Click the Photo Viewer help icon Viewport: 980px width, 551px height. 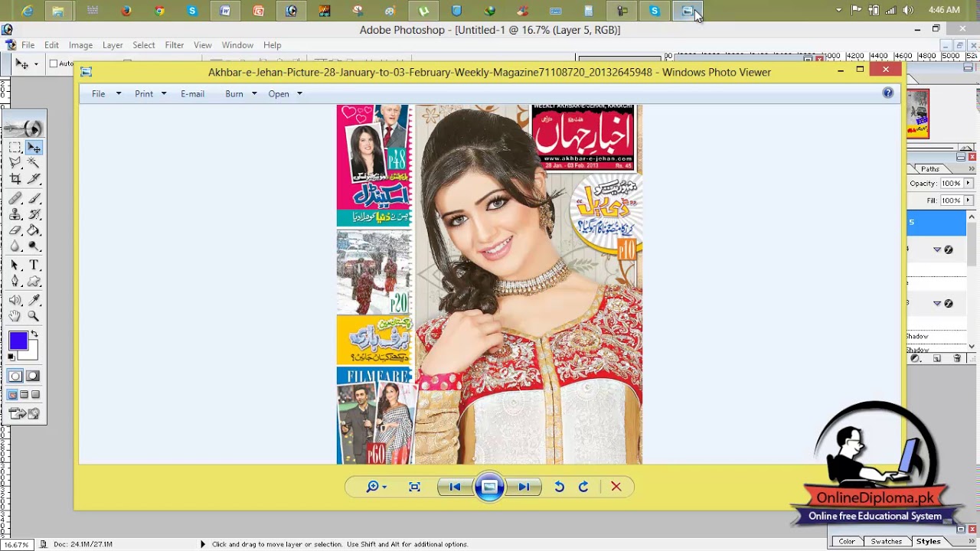[x=887, y=93]
